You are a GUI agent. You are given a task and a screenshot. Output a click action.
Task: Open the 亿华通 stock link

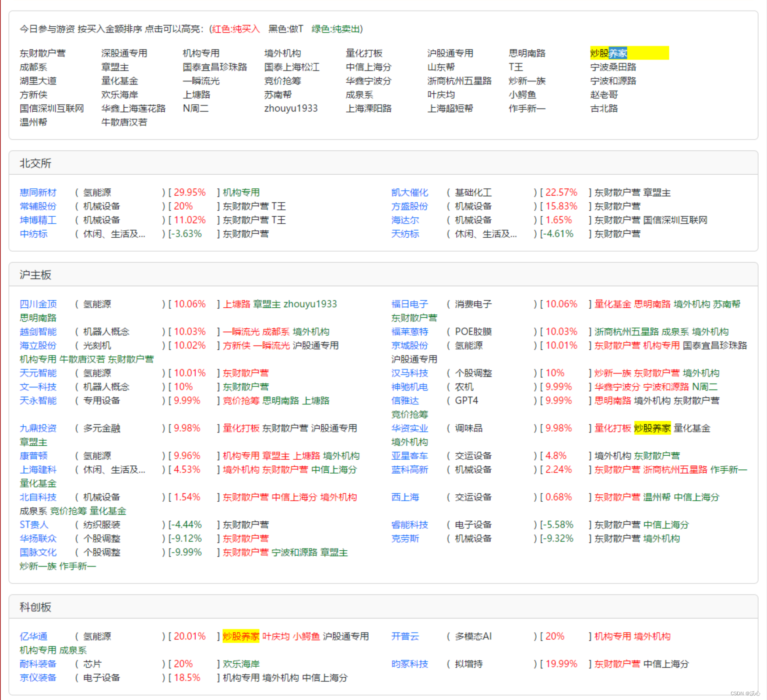(x=33, y=636)
